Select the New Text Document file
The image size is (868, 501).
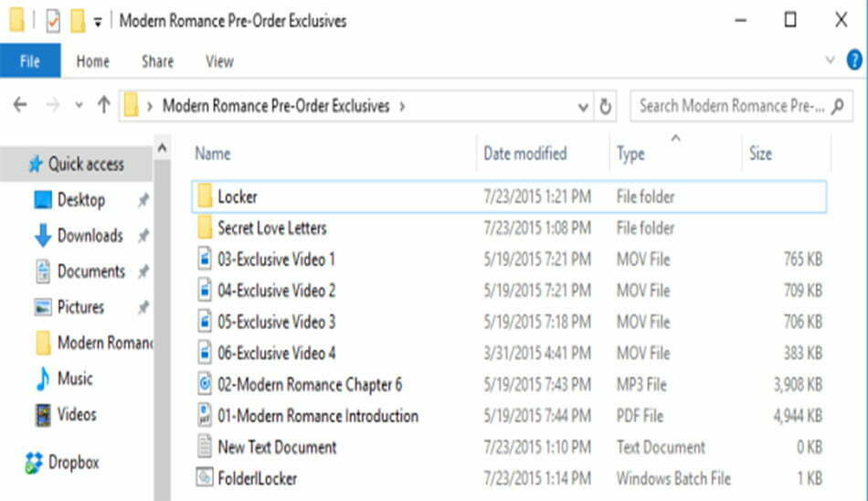[x=509, y=447]
